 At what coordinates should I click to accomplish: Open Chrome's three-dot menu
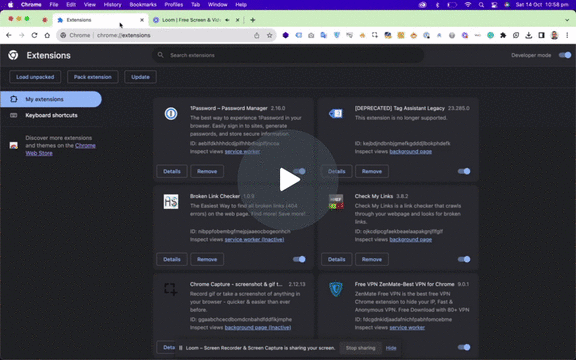[x=568, y=35]
